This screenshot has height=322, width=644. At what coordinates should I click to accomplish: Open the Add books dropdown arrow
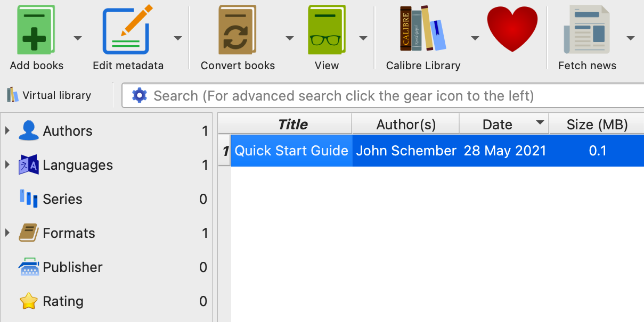click(x=78, y=38)
